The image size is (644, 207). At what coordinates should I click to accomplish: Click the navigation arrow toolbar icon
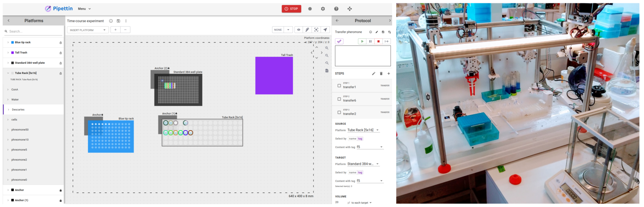point(325,30)
